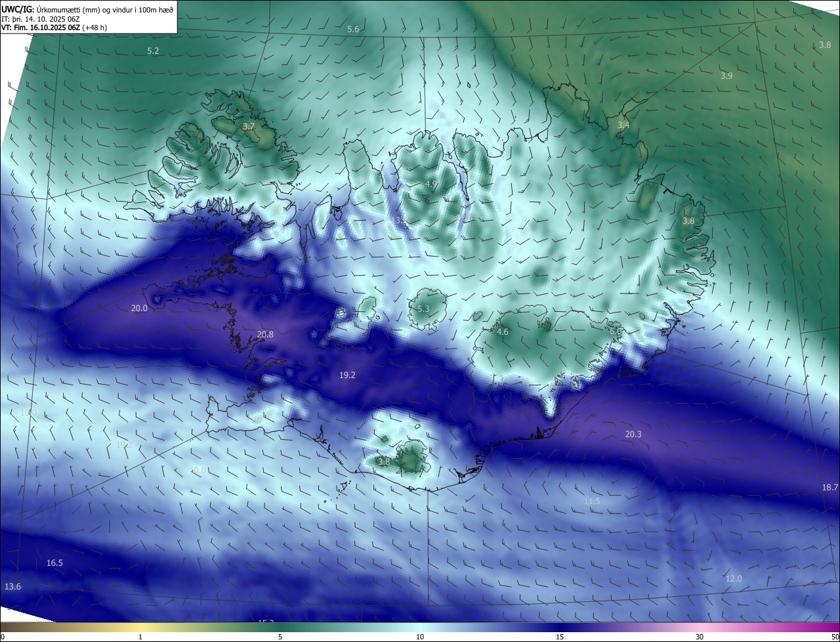The width and height of the screenshot is (840, 642).
Task: Click the 5.6 value label
Action: point(353,30)
